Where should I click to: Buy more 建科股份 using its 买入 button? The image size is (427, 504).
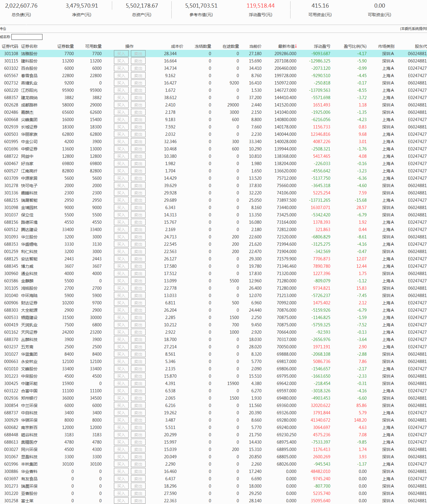pyautogui.click(x=121, y=61)
